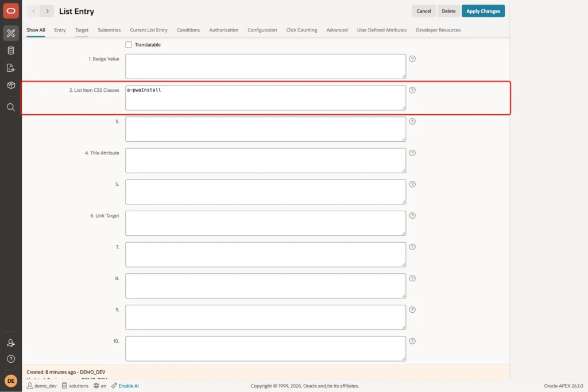The image size is (588, 392).
Task: Switch to the Configuration tab
Action: point(262,30)
